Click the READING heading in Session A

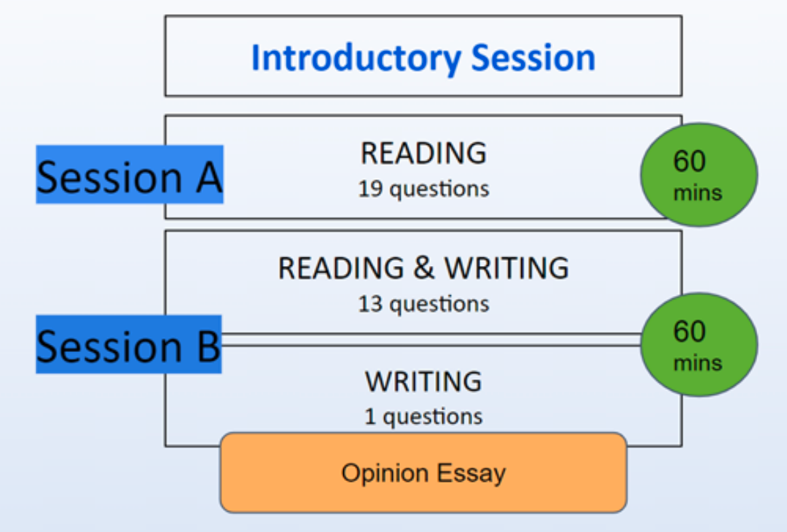point(423,154)
